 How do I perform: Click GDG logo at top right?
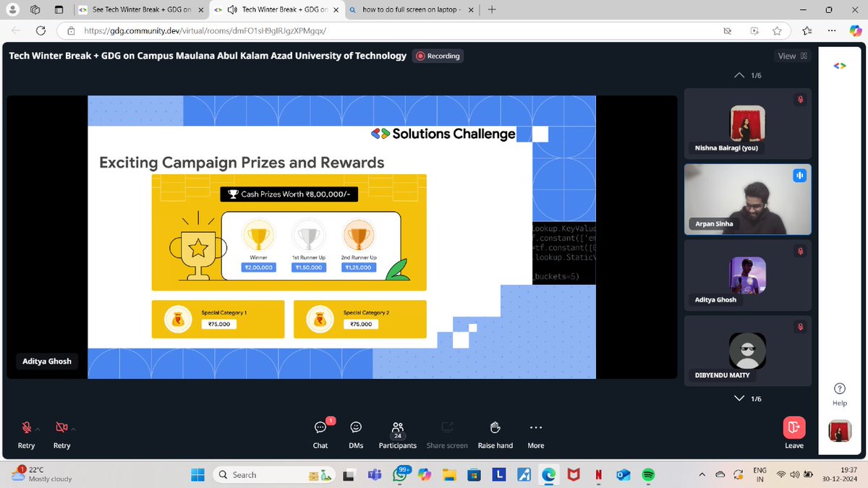coord(839,66)
